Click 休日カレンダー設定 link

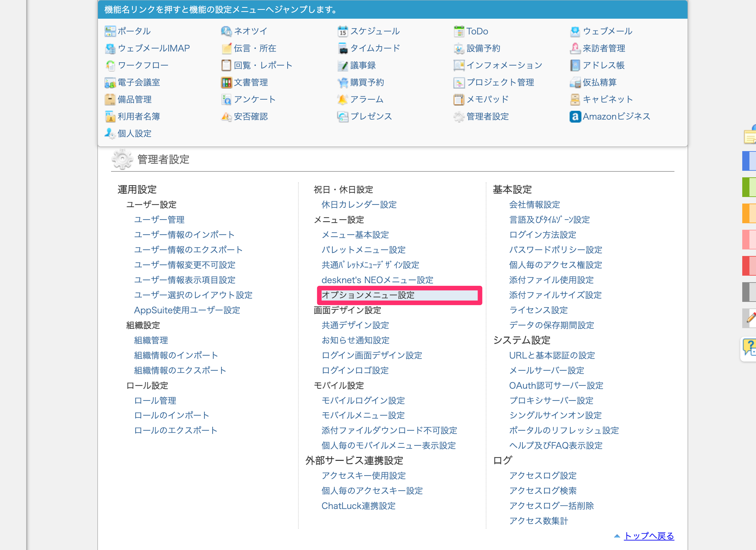click(359, 205)
